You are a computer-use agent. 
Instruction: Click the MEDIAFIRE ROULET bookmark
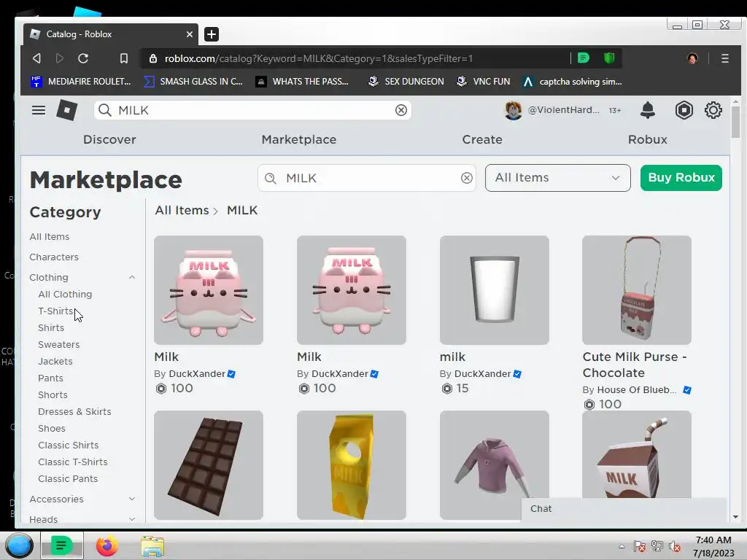(80, 82)
